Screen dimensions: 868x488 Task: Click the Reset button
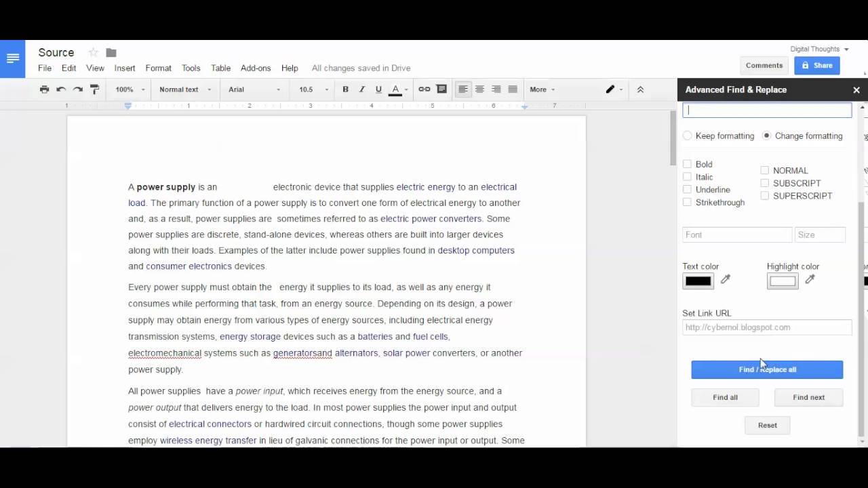coord(767,425)
